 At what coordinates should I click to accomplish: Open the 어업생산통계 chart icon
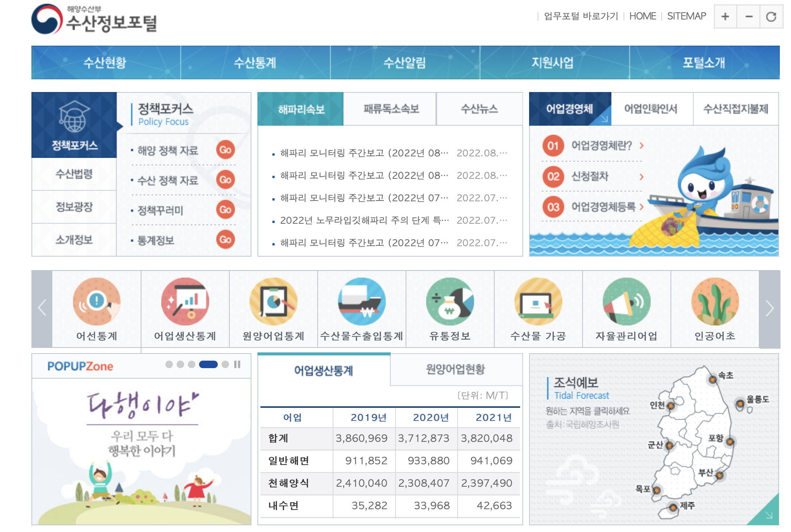click(x=185, y=301)
